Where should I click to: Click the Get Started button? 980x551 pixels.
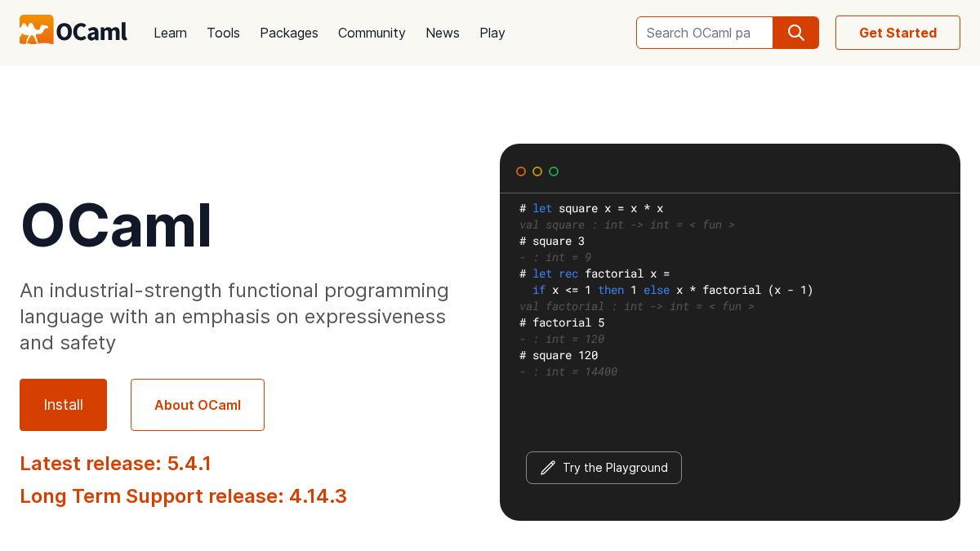click(898, 33)
